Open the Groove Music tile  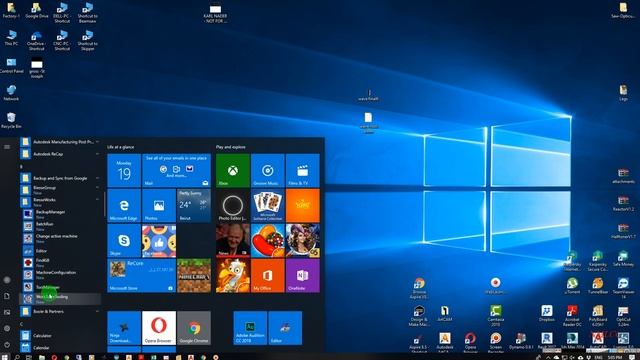point(268,170)
